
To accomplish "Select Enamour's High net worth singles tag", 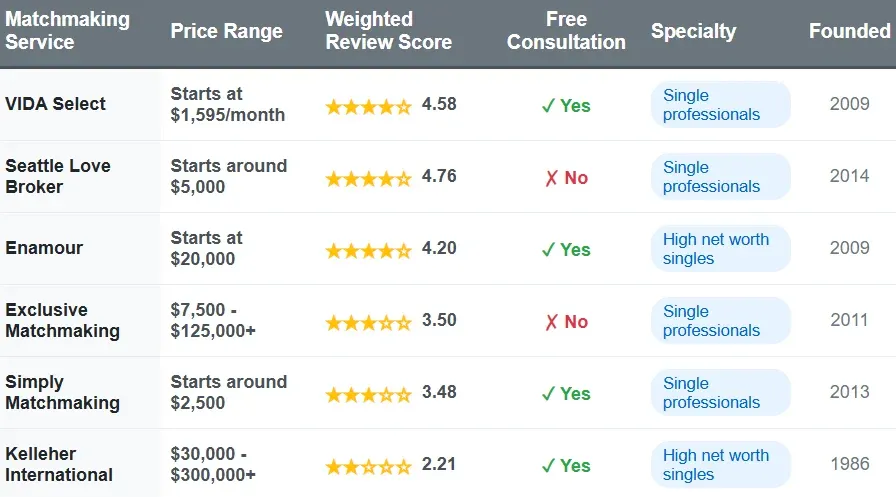I will (720, 249).
